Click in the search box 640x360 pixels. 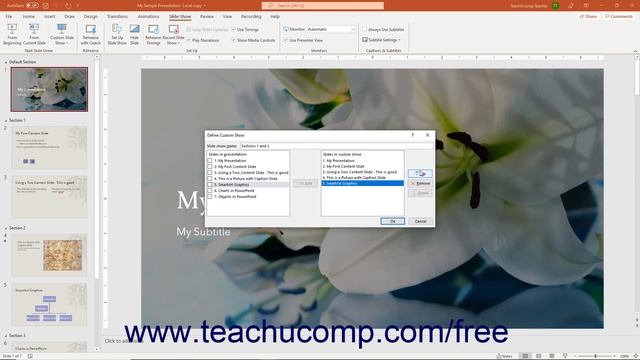coord(322,6)
